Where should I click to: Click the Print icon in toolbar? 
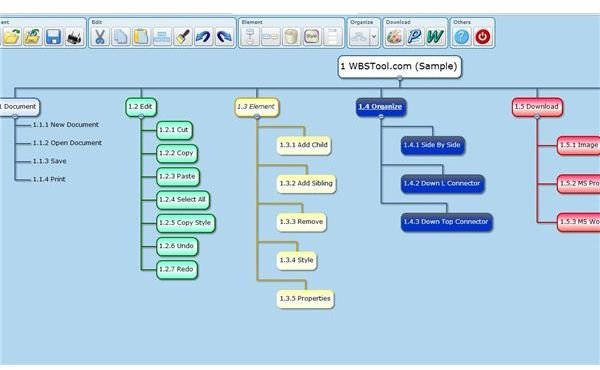pos(74,37)
